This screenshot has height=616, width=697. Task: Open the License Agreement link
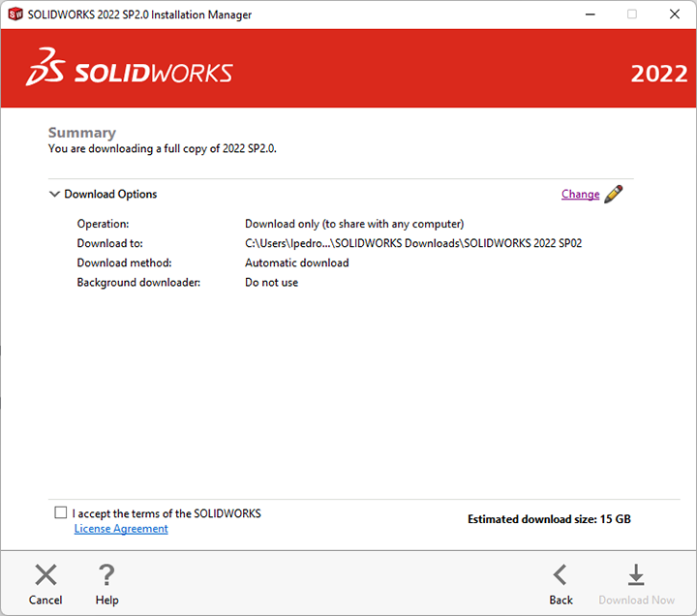tap(121, 529)
